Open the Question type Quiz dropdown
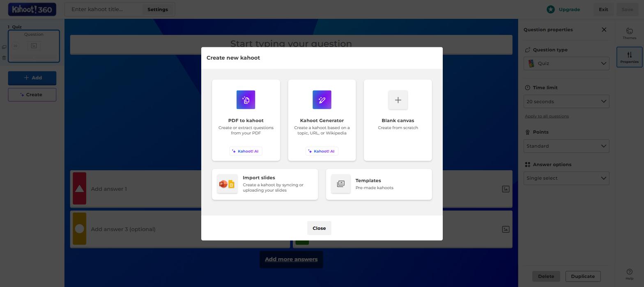644x287 pixels. (x=566, y=63)
